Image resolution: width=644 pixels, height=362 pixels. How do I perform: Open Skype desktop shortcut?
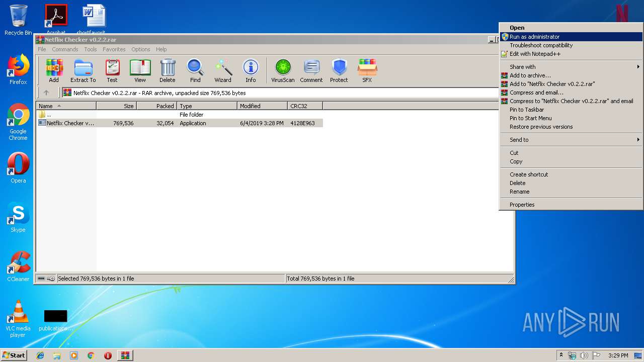18,217
